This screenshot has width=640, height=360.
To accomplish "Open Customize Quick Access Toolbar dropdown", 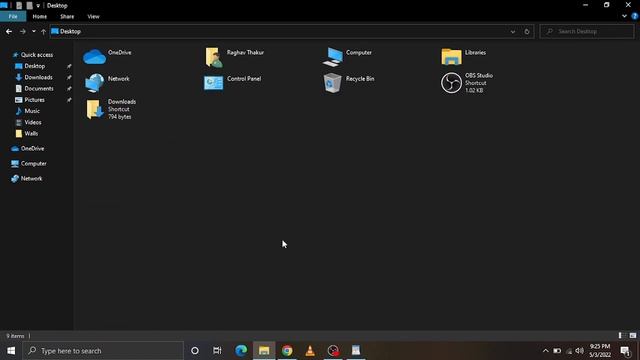I will [x=38, y=6].
